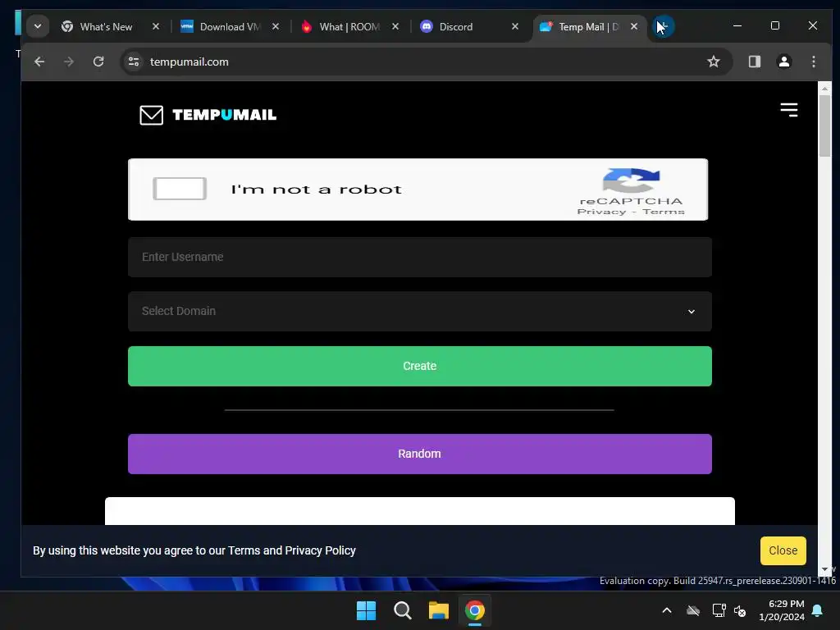Expand the tab search dropdown
This screenshot has width=840, height=630.
coord(38,26)
